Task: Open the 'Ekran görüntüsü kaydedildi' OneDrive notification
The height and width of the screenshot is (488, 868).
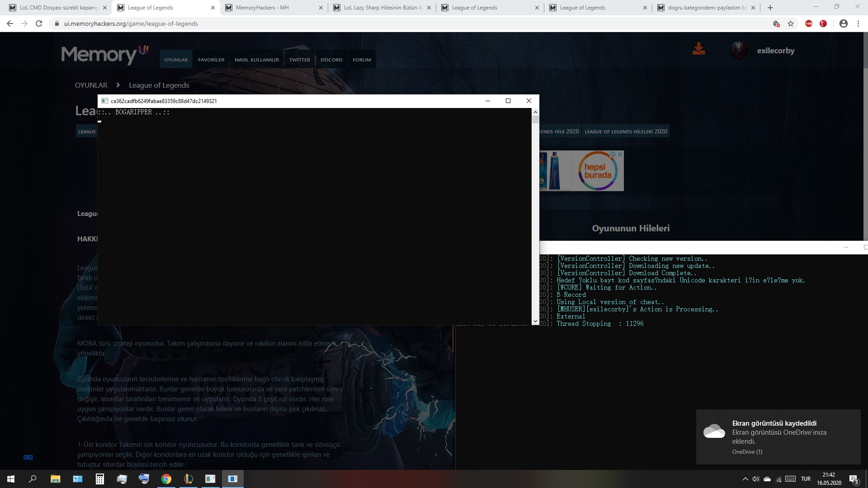Action: coord(778,437)
